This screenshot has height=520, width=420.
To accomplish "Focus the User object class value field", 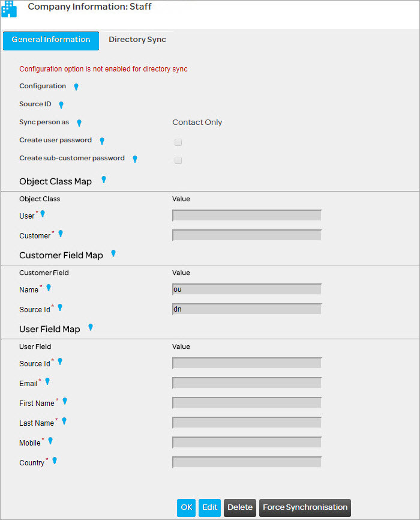I will click(247, 216).
